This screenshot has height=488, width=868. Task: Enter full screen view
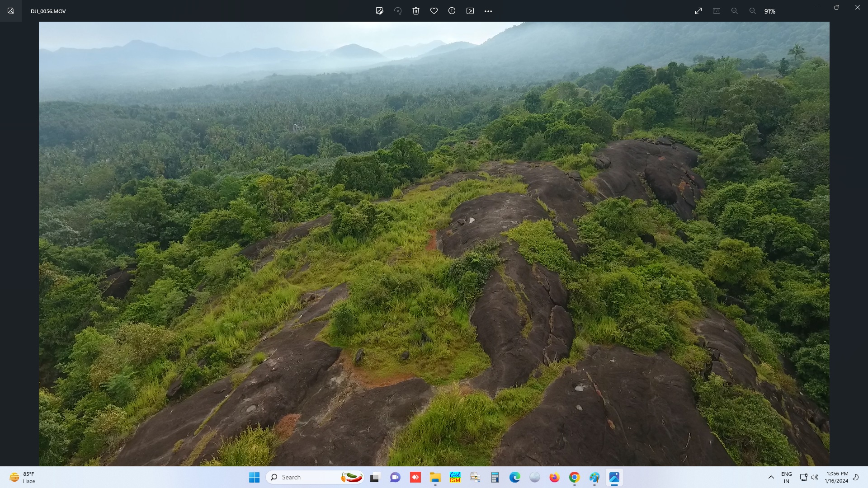click(698, 11)
